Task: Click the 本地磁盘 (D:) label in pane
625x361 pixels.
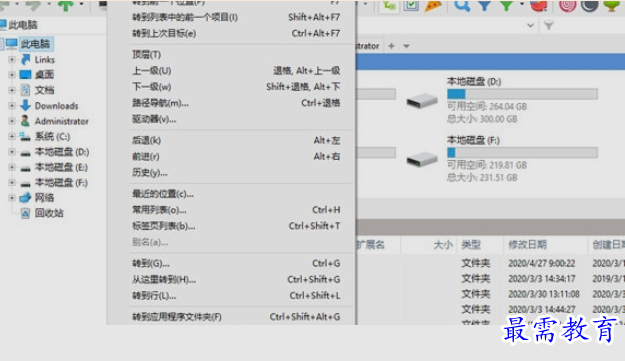Action: point(474,82)
